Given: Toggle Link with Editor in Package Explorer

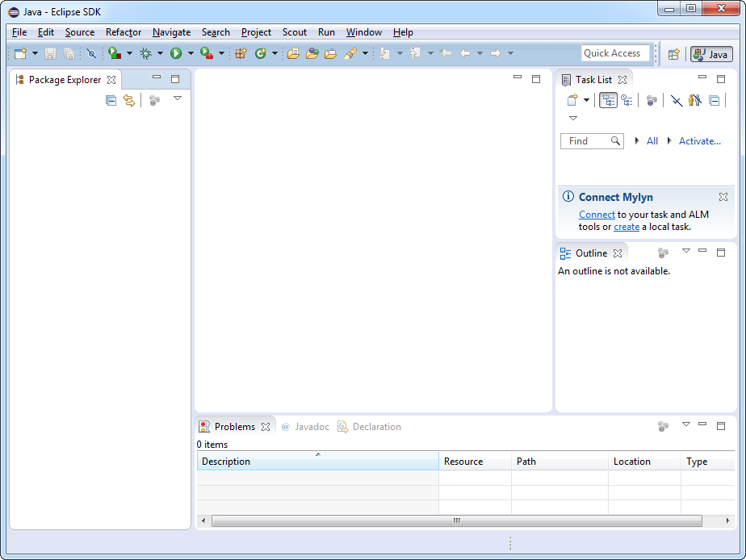Looking at the screenshot, I should (129, 100).
